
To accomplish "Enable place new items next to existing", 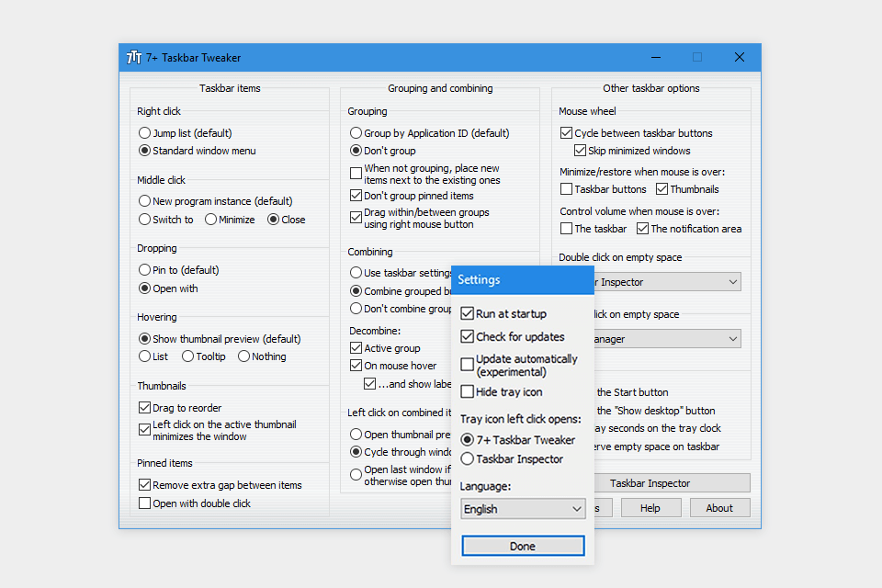I will tap(356, 174).
